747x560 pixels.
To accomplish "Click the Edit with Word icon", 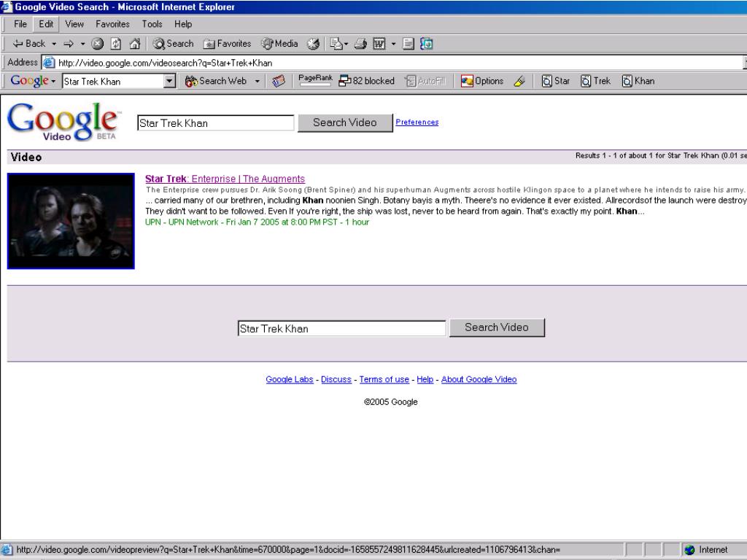I will point(379,44).
